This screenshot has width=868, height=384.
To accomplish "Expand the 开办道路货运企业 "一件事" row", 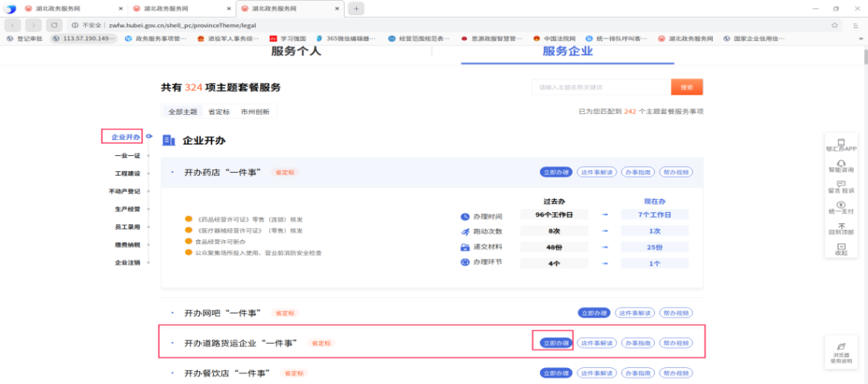I will click(432, 343).
